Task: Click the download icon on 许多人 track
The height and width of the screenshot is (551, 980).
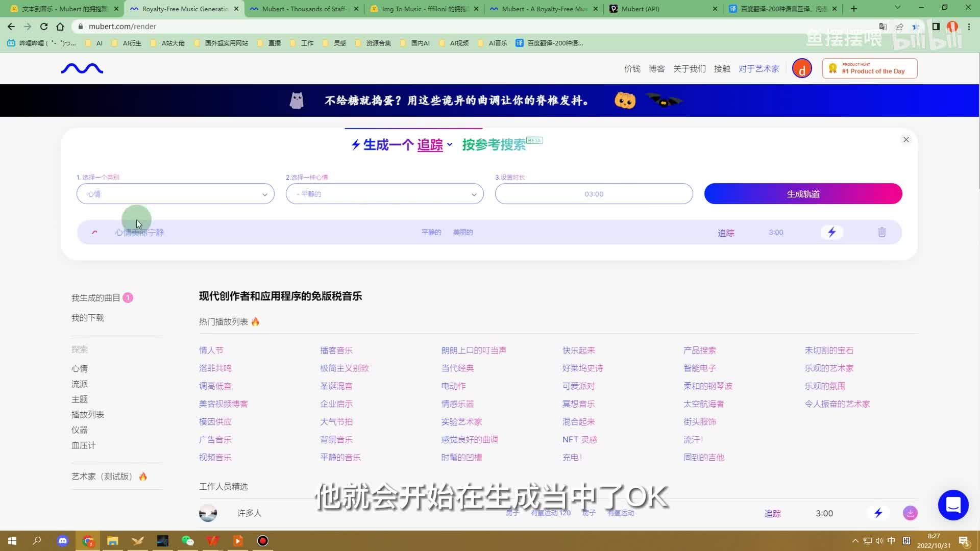Action: (x=910, y=513)
